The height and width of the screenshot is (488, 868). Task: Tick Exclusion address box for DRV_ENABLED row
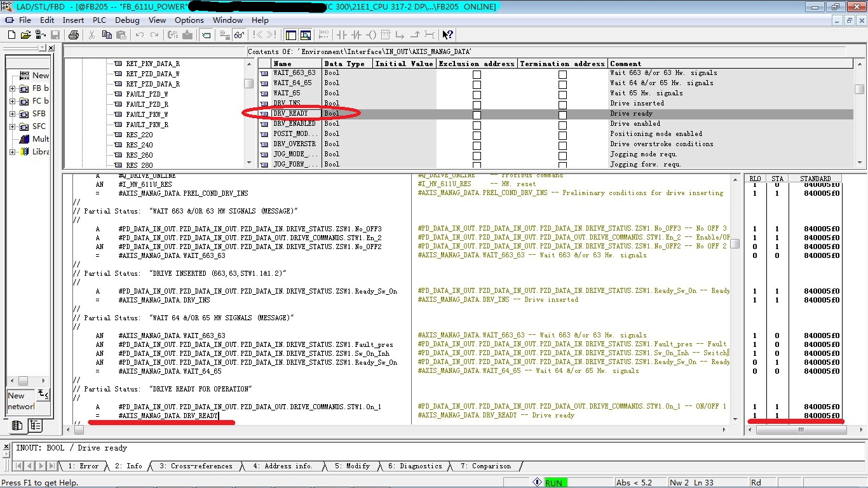click(x=477, y=124)
